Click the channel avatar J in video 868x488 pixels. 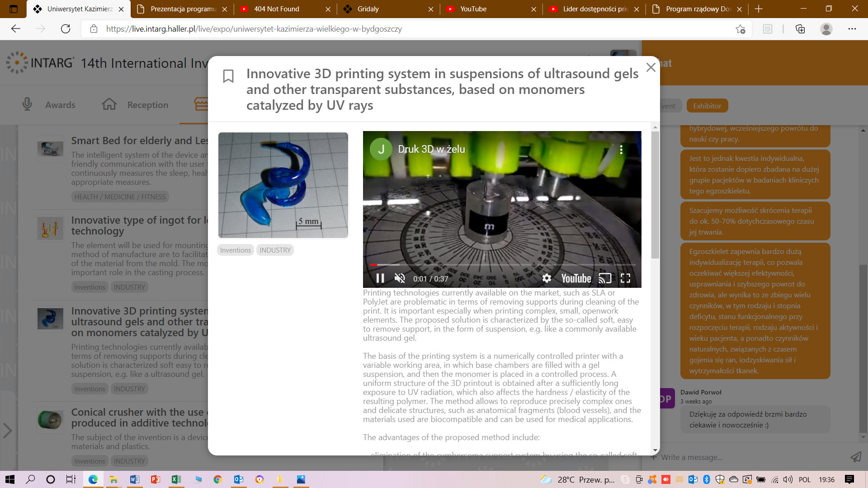click(381, 149)
